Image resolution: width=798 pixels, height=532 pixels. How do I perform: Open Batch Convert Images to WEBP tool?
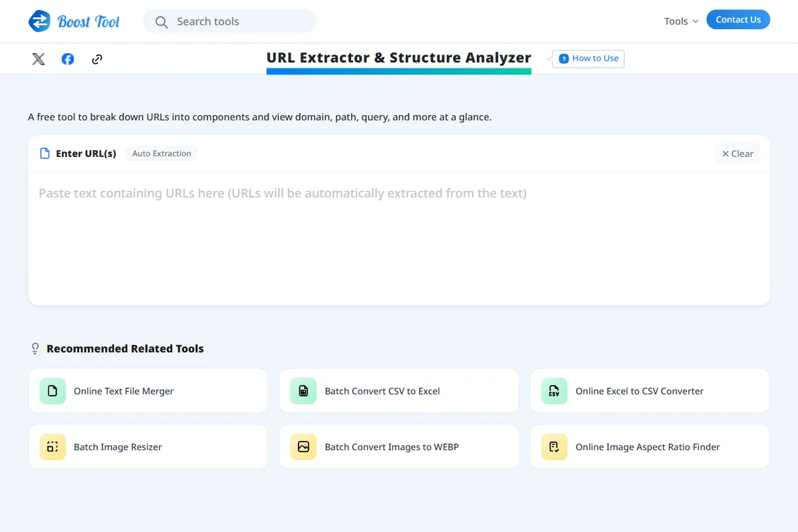pyautogui.click(x=399, y=447)
